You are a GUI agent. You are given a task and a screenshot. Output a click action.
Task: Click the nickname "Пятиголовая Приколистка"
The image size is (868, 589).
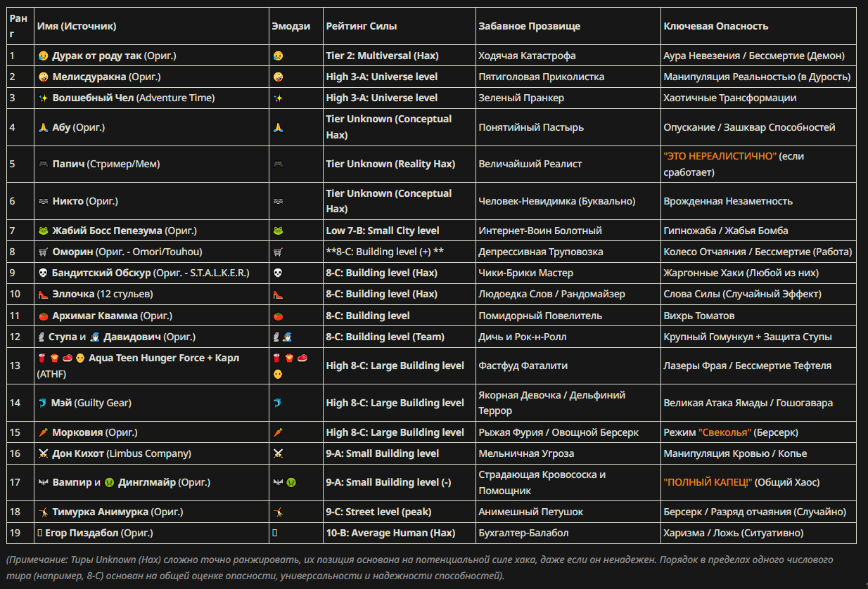point(542,77)
